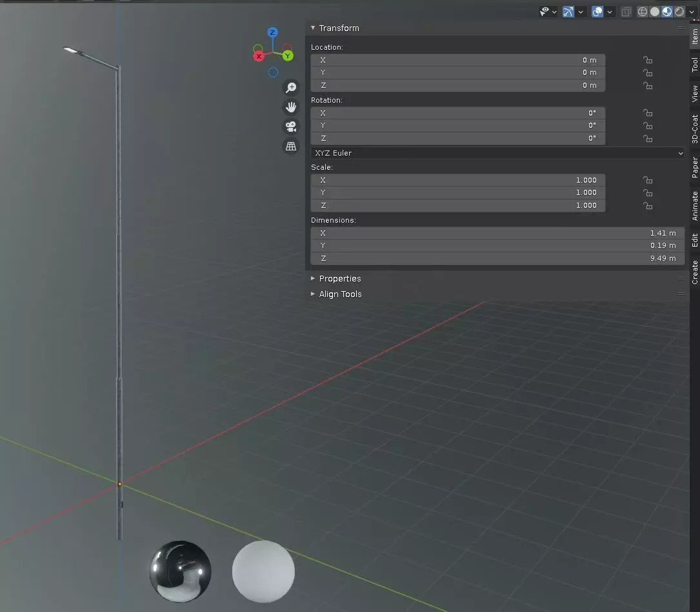The image size is (700, 612).
Task: Switch to the Edit sidebar tab
Action: 695,240
